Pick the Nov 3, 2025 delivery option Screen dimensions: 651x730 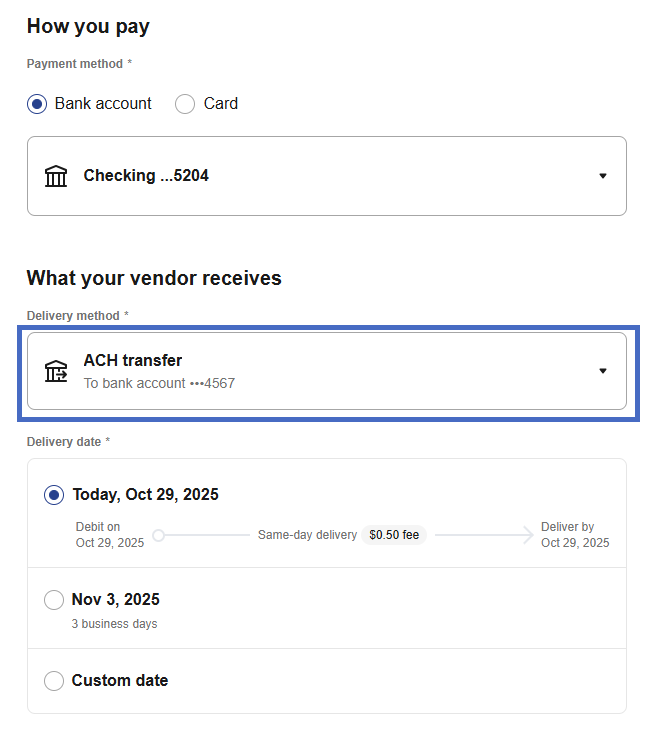(x=54, y=600)
